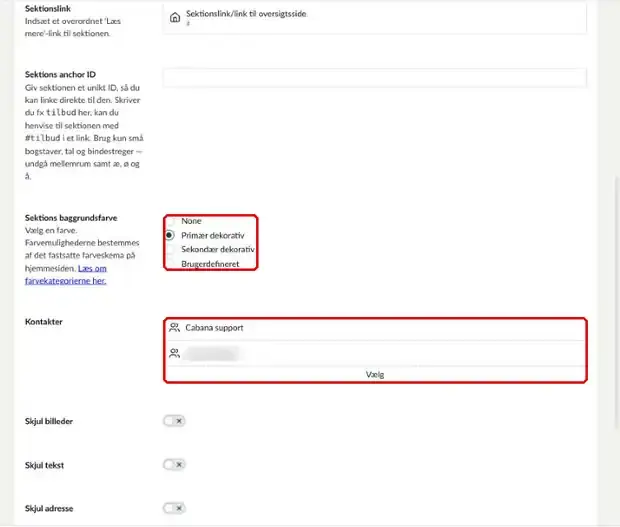The width and height of the screenshot is (620, 527).
Task: Open the Læs om farvekategorierne her link
Action: click(66, 274)
